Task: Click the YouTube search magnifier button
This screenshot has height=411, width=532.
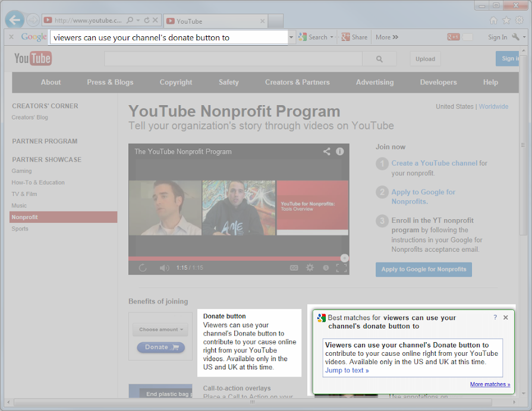Action: 380,59
